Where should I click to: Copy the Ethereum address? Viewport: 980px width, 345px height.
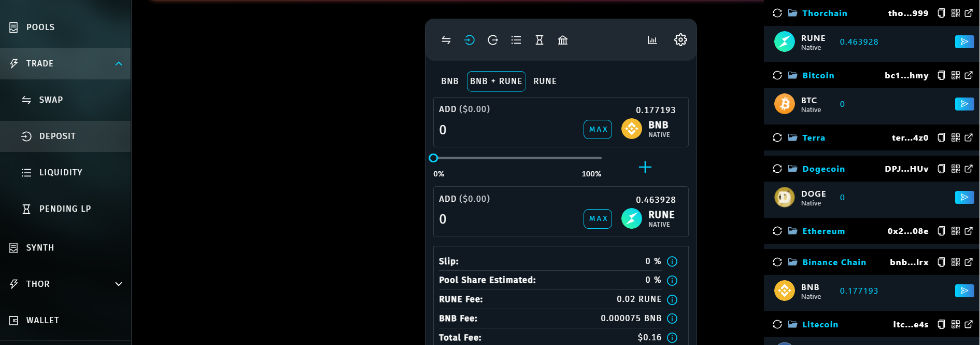click(x=942, y=231)
